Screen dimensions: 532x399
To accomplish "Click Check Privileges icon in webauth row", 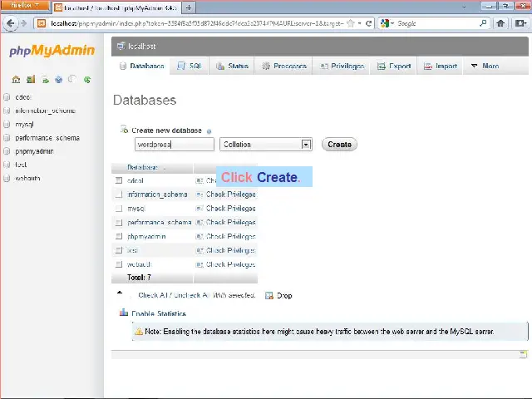I will [199, 264].
